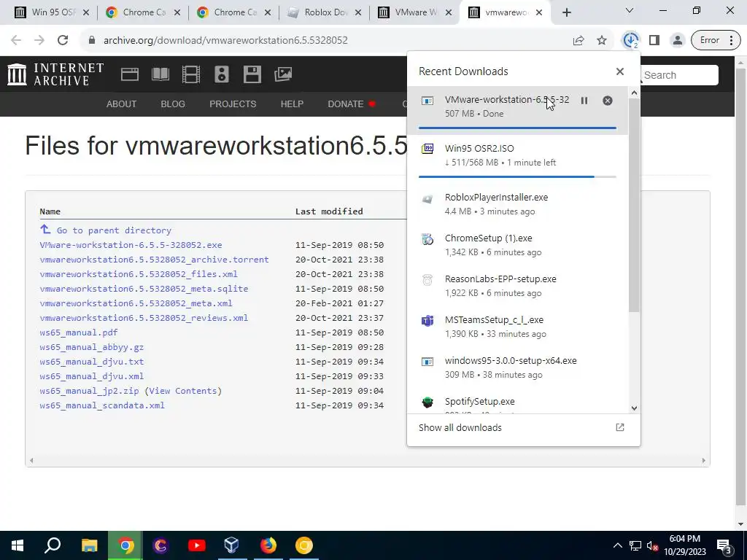The height and width of the screenshot is (560, 747).
Task: Switch to the VMware W tab
Action: point(415,12)
